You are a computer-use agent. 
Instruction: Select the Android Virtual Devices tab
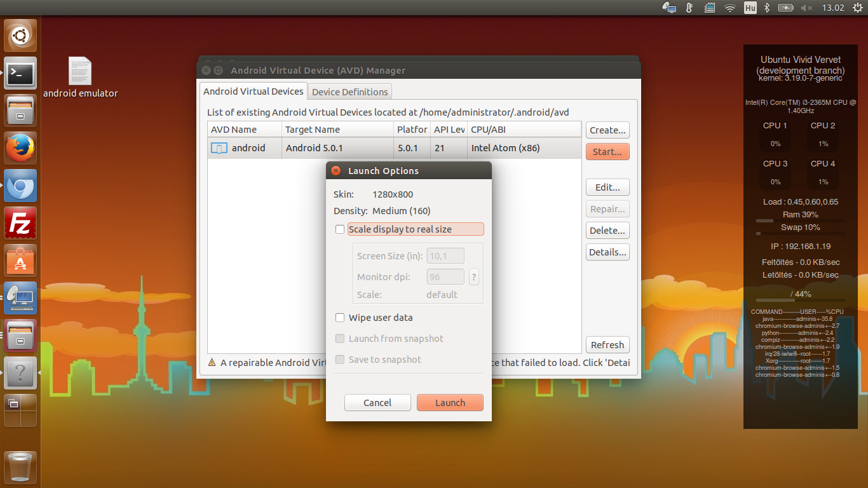tap(253, 91)
